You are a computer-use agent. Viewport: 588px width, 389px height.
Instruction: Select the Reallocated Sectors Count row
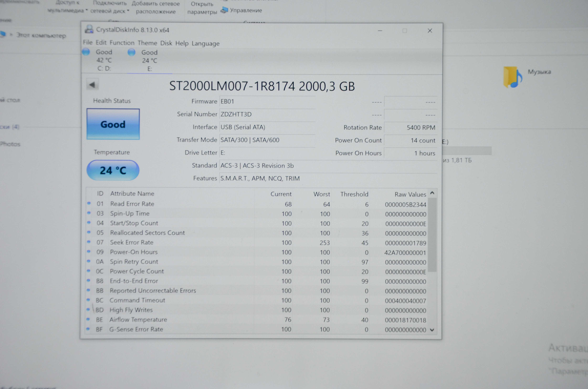pyautogui.click(x=257, y=233)
